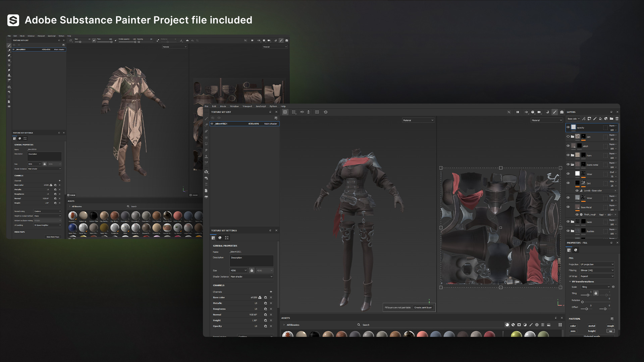Choose the clone stamp tool in front window

(x=206, y=157)
